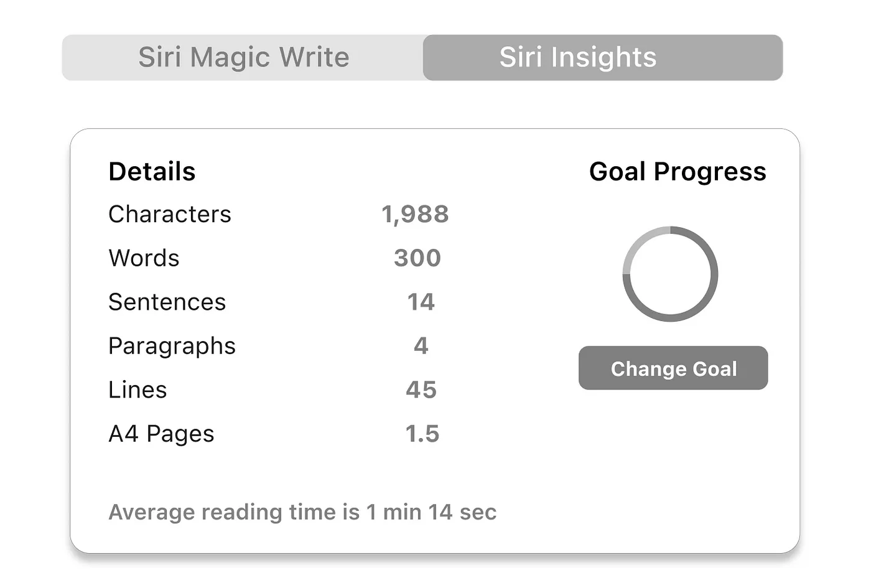Select the A4 Pages label

[161, 434]
